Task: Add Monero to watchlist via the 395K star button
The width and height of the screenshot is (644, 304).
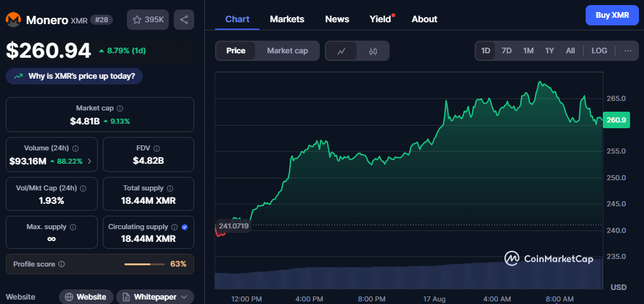Action: pyautogui.click(x=148, y=20)
